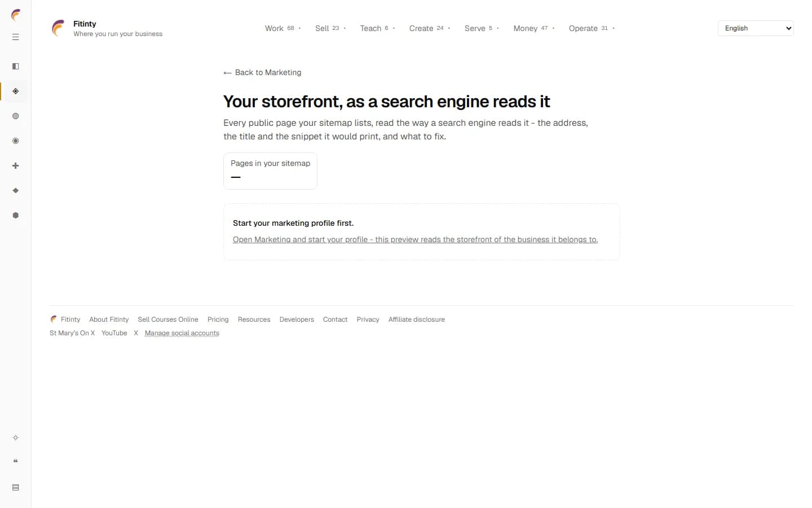Click "Start your marketing profile first." text
This screenshot has height=508, width=812.
click(x=293, y=223)
